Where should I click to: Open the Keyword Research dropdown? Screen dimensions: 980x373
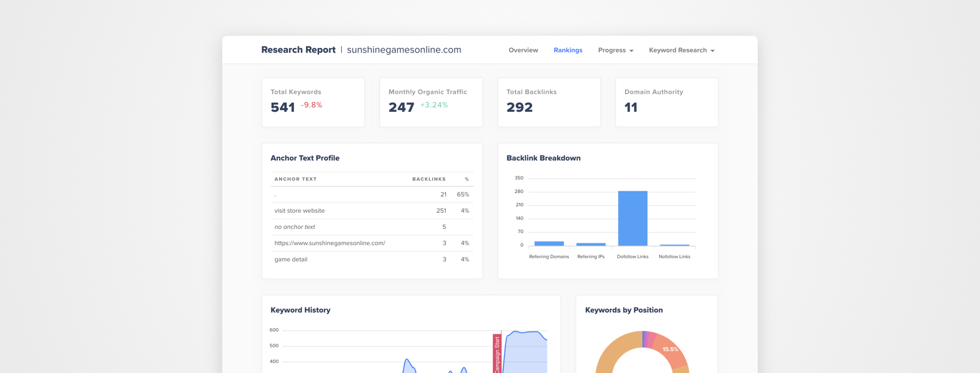pyautogui.click(x=681, y=50)
